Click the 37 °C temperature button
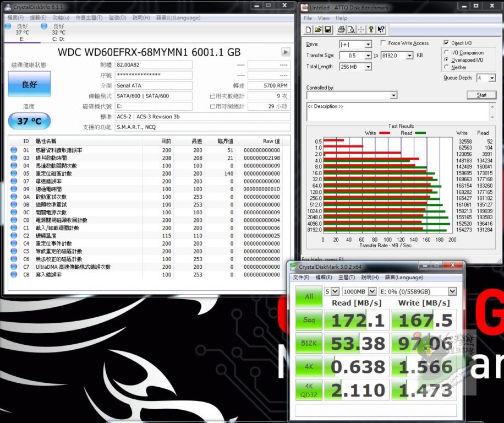This screenshot has width=504, height=423. pos(29,121)
